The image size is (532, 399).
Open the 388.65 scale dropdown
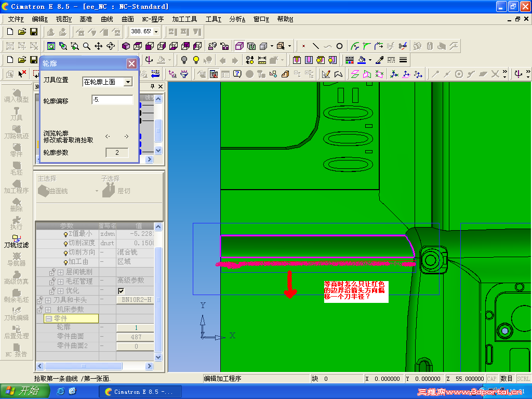(x=156, y=32)
